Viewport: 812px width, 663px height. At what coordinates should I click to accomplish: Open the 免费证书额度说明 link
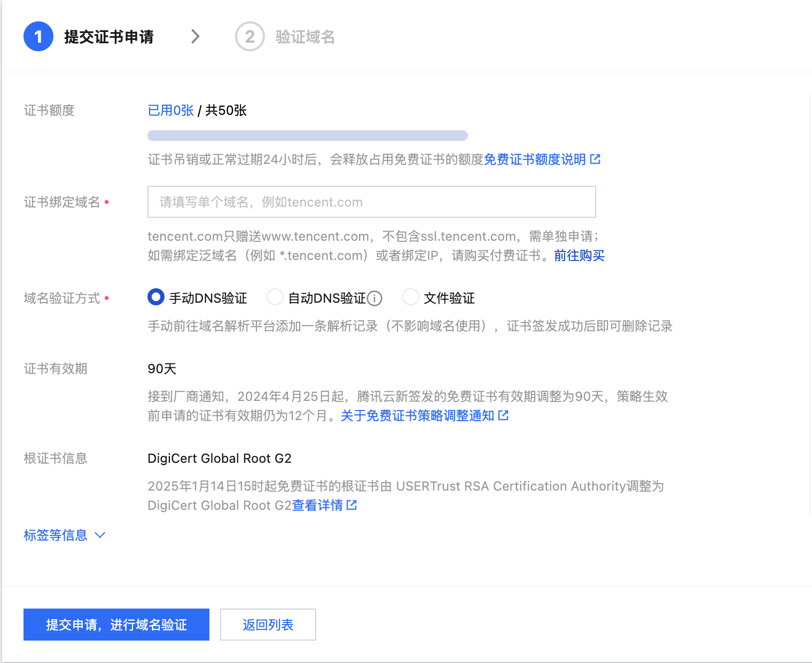tap(535, 159)
